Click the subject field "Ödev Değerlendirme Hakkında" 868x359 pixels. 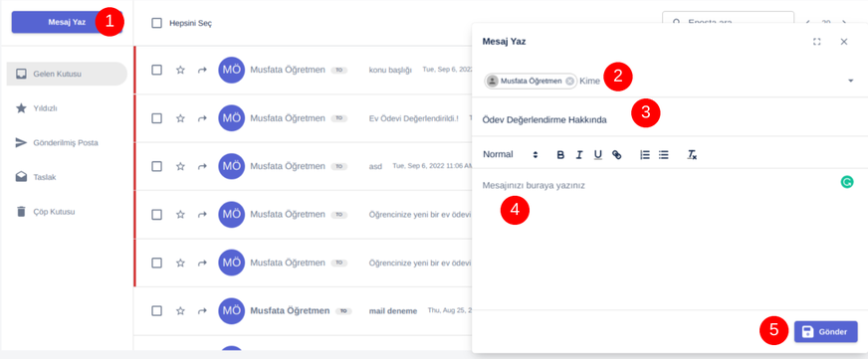[x=670, y=120]
